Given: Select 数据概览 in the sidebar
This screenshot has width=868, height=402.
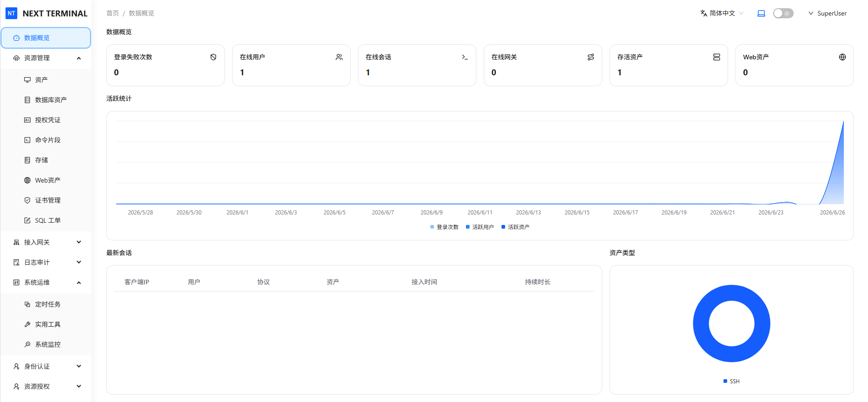Looking at the screenshot, I should point(46,38).
